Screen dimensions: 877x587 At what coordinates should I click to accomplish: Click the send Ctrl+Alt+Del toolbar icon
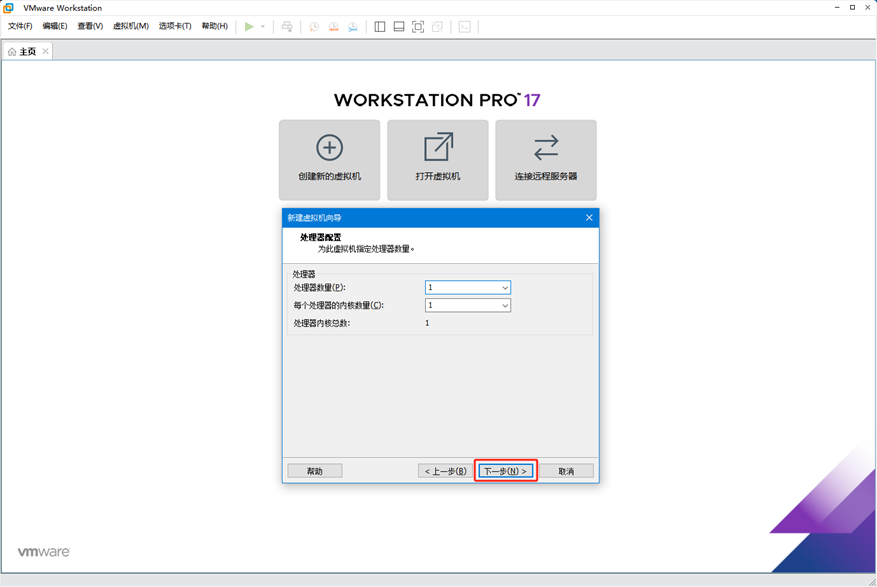287,26
